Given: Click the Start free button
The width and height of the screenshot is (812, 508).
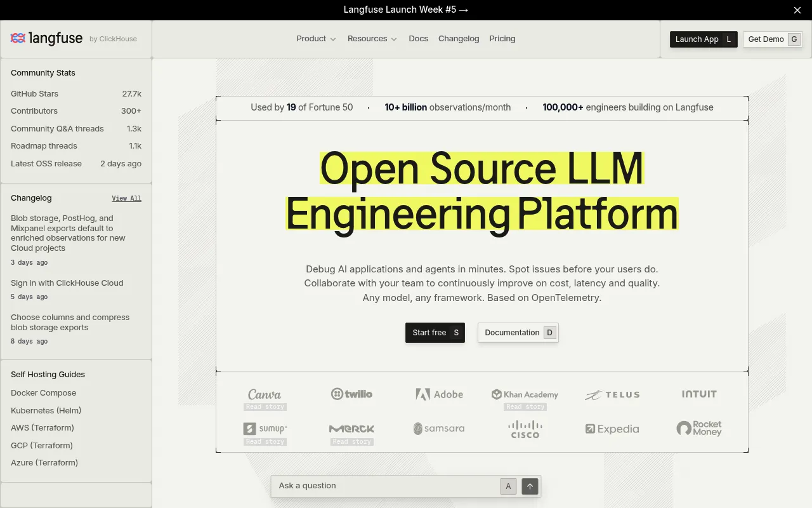Looking at the screenshot, I should pos(435,333).
